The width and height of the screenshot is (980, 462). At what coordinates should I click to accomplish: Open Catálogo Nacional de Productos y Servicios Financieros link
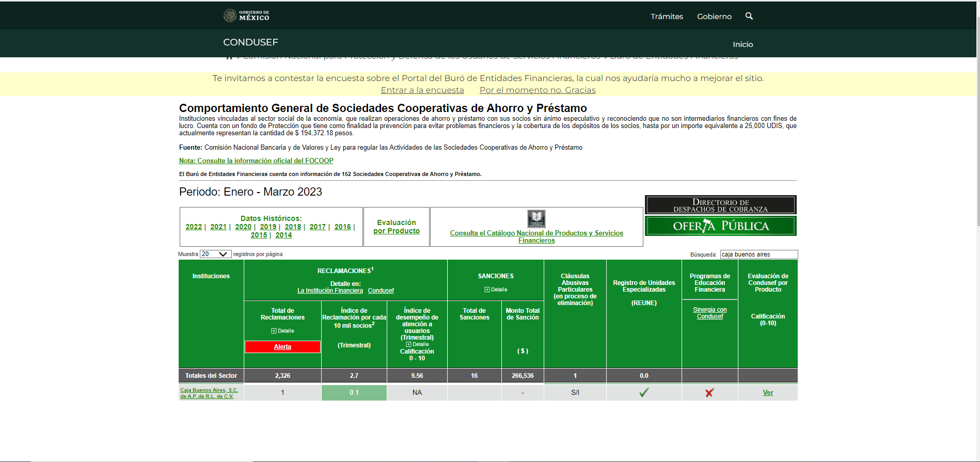[536, 236]
